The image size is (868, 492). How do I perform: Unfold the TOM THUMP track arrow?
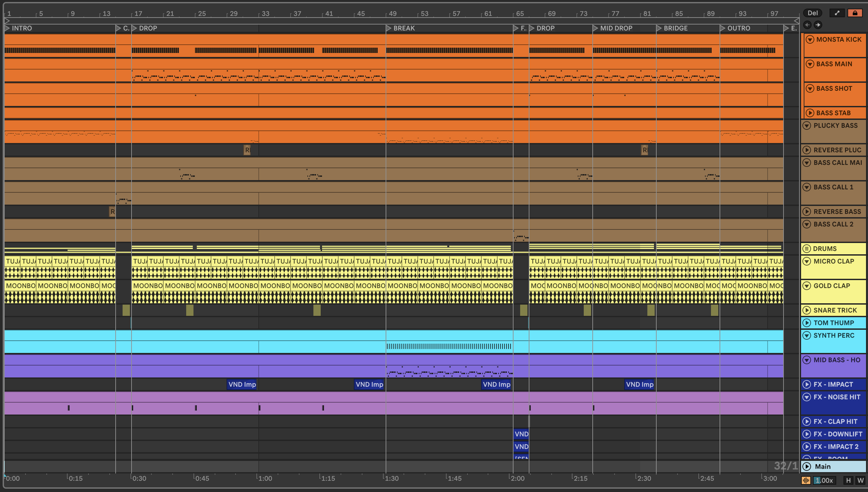click(x=807, y=323)
